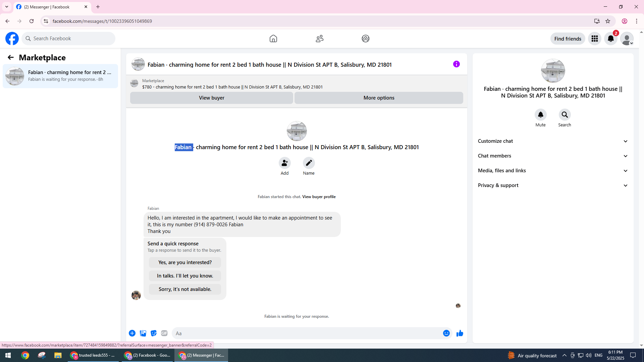The height and width of the screenshot is (362, 644).
Task: Add people to the chat
Action: 285,163
